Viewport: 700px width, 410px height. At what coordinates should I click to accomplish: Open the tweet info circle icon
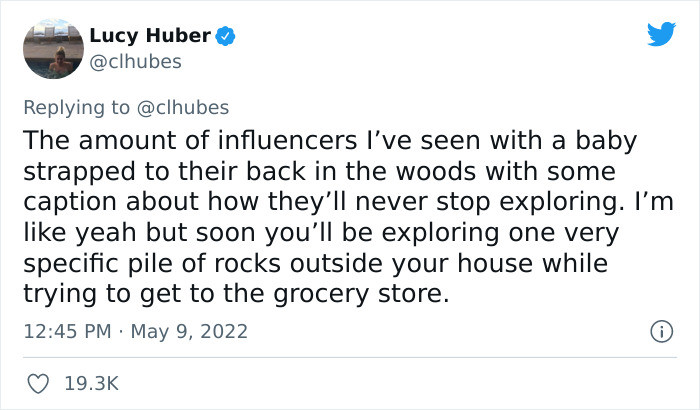coord(661,331)
